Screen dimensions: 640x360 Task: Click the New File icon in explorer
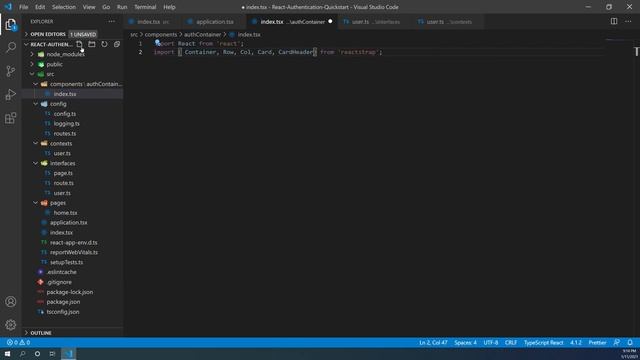tap(79, 44)
